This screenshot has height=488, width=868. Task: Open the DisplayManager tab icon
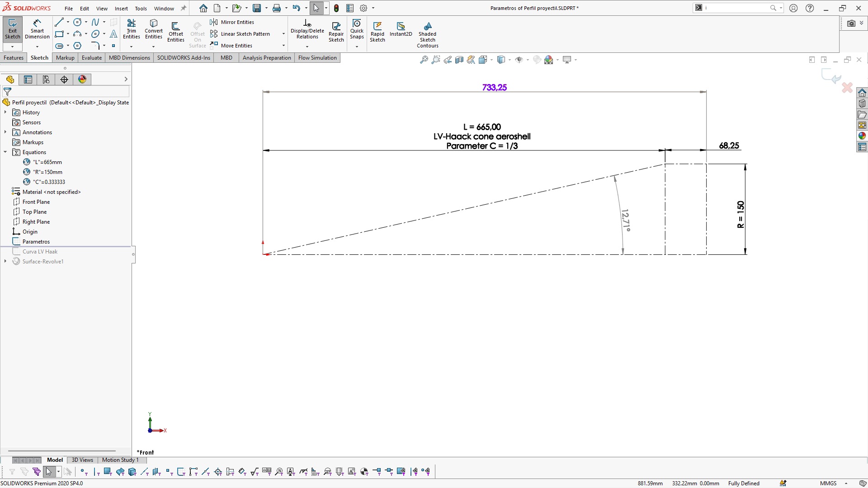click(x=82, y=80)
